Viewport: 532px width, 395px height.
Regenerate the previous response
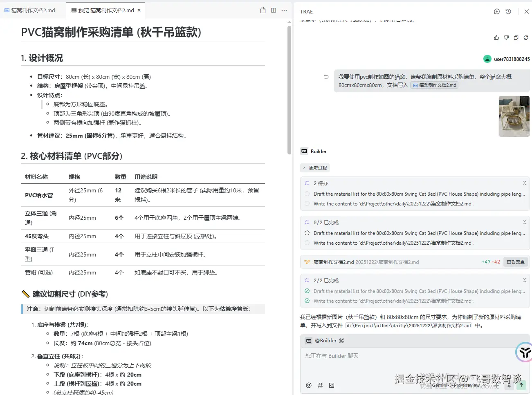click(526, 38)
